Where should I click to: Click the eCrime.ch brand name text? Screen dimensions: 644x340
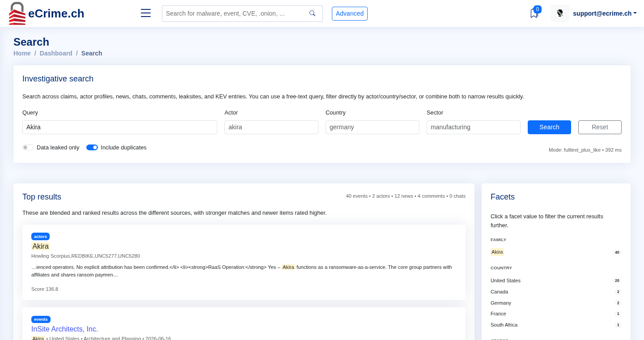[x=56, y=13]
